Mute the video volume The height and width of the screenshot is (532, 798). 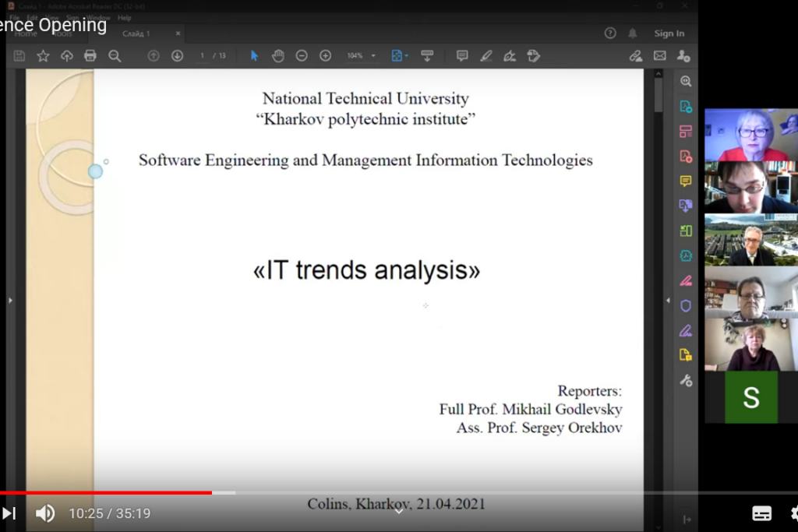45,513
